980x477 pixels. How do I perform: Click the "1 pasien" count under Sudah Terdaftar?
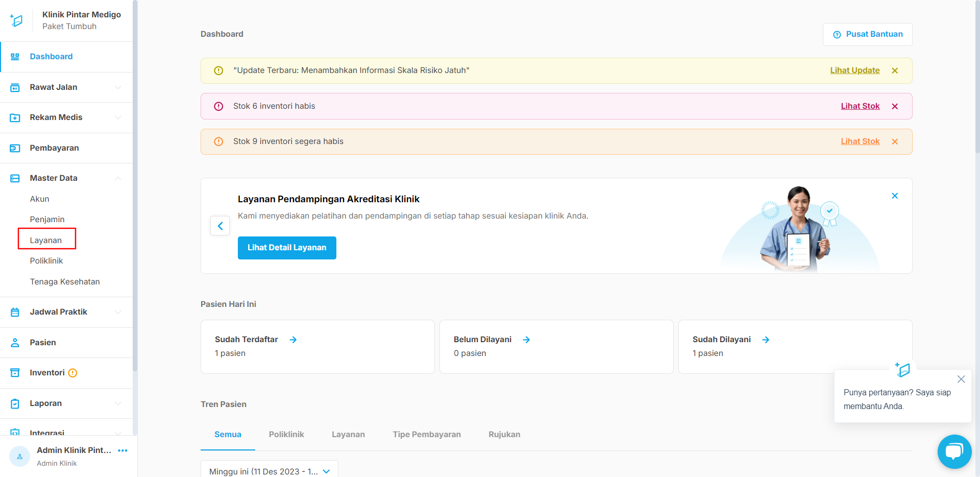(x=230, y=353)
